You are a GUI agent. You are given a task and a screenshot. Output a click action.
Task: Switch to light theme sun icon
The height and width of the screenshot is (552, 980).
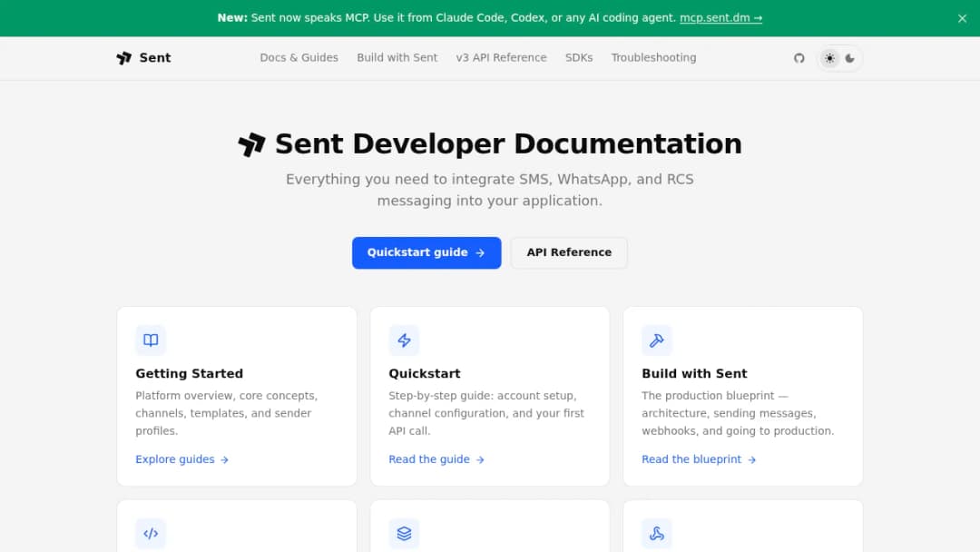click(x=829, y=58)
